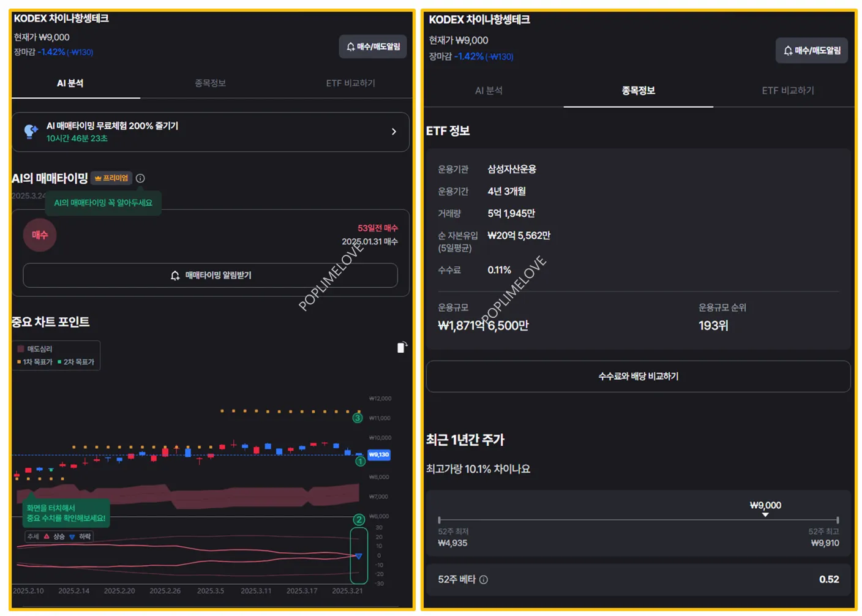Screen dimensions: 862x616
Task: Tap the '화면을 터치해서' chart hint tooltip
Action: (x=66, y=513)
